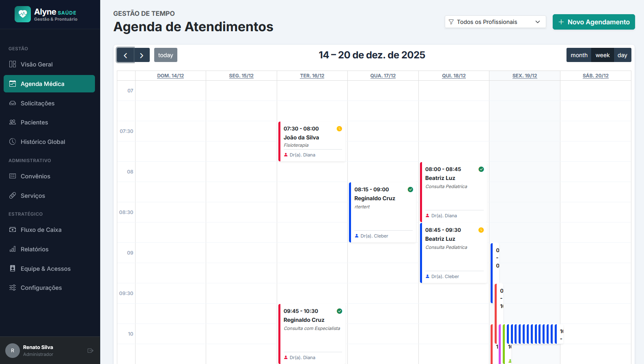
Task: Open Solicitações inbox icon
Action: (x=13, y=103)
